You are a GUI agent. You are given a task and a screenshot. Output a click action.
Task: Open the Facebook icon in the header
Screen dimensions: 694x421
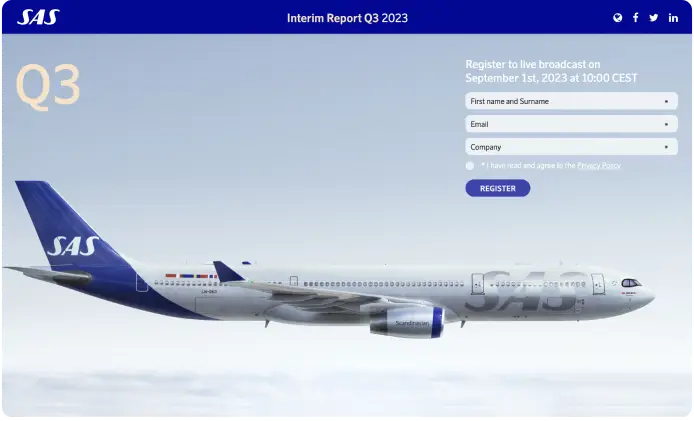tap(636, 18)
